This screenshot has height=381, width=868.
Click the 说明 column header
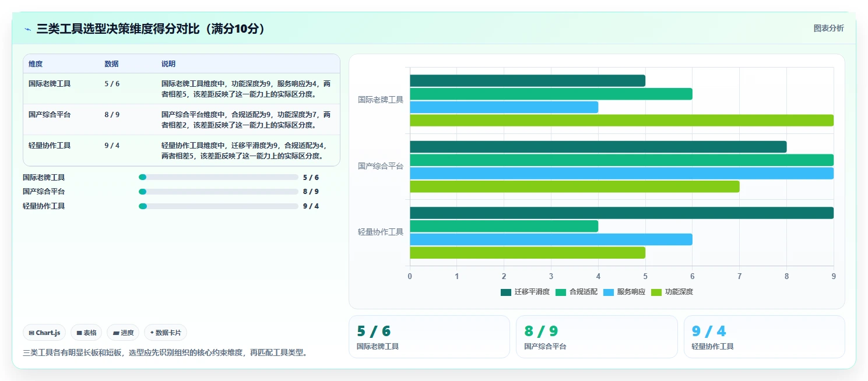(x=168, y=64)
